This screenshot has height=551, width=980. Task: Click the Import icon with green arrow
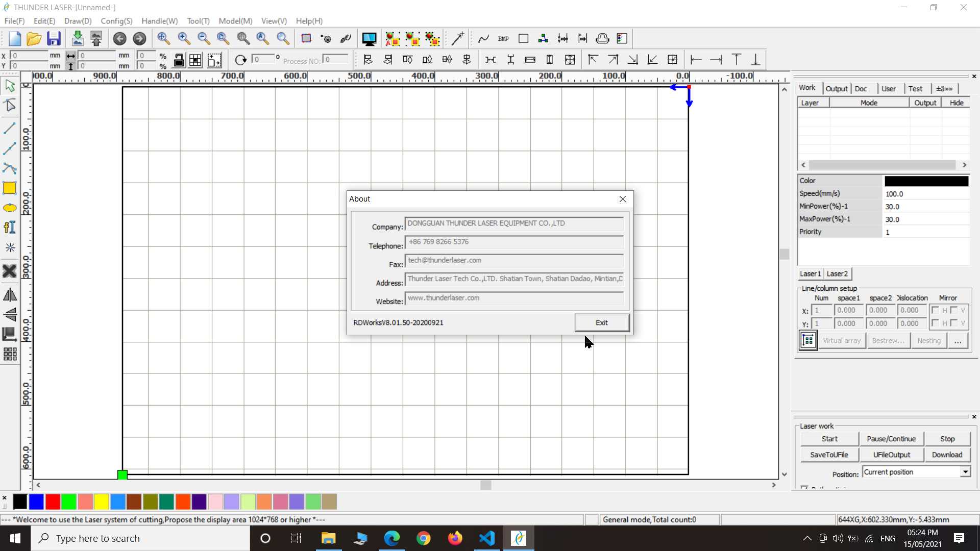(78, 39)
